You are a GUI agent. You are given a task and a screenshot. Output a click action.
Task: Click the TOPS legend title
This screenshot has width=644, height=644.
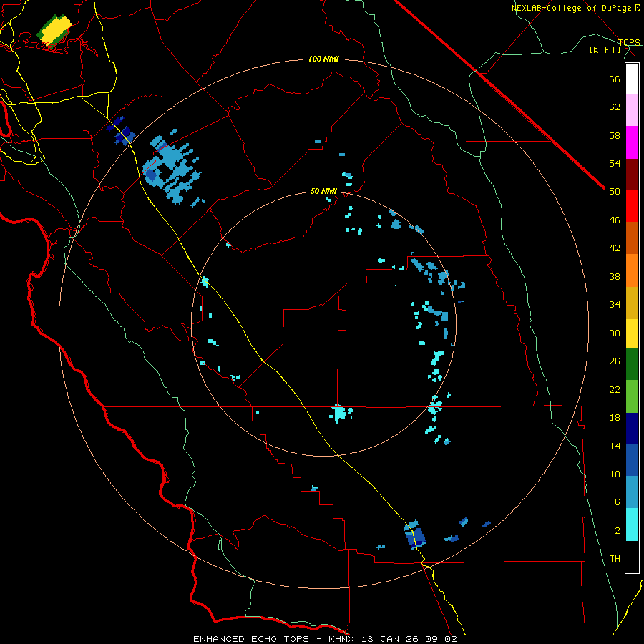click(x=629, y=42)
